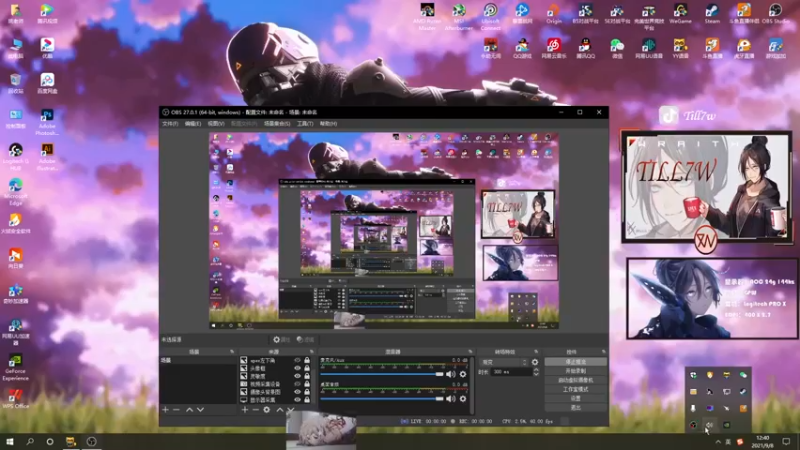Open source properties gear (属性) above docks
Image resolution: width=800 pixels, height=450 pixels.
(x=281, y=339)
